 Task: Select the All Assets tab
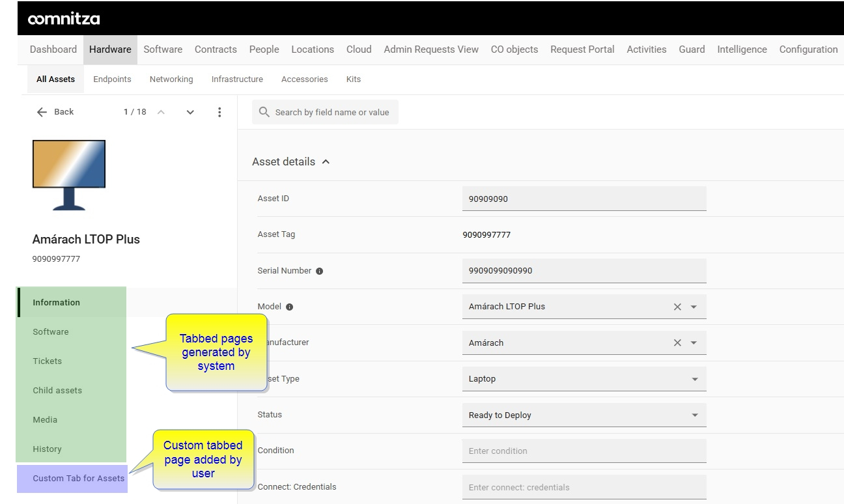[55, 79]
